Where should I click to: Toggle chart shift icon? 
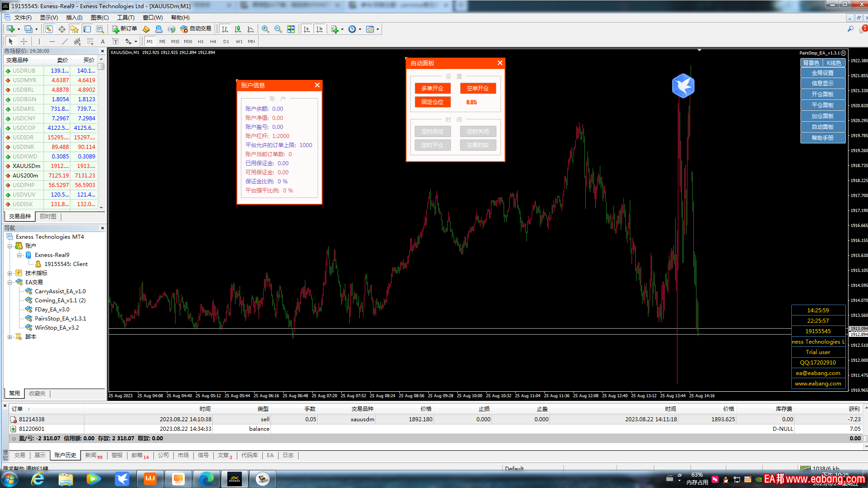pos(319,29)
